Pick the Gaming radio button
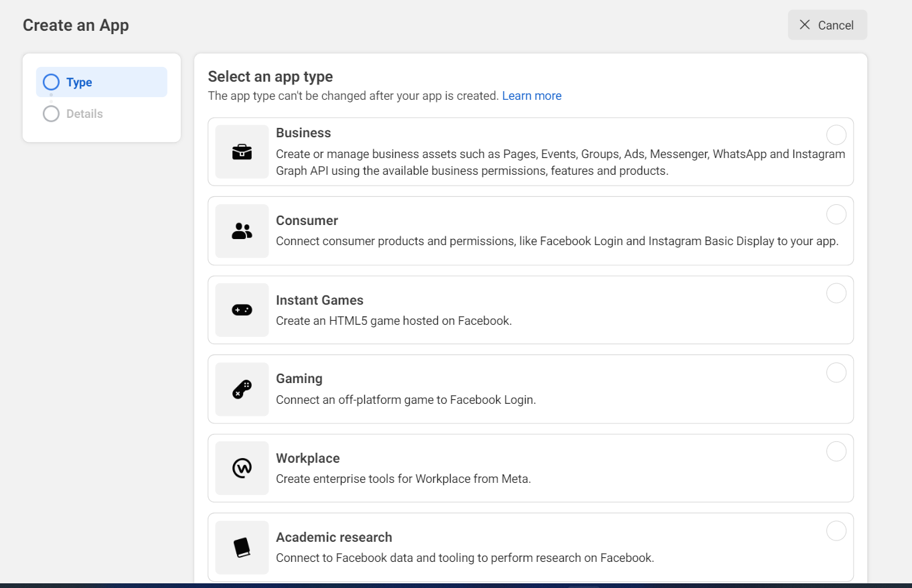Image resolution: width=912 pixels, height=588 pixels. tap(836, 372)
